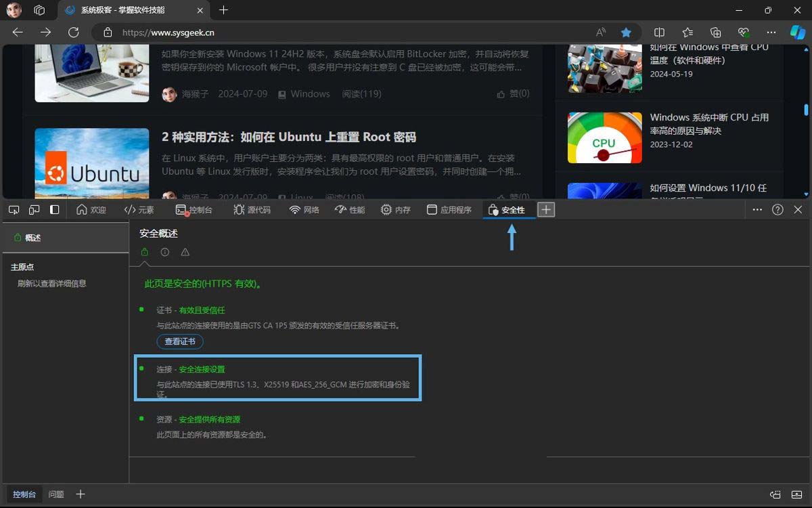The width and height of the screenshot is (812, 508).
Task: Switch to the 元素 DevTools tab
Action: tap(139, 210)
